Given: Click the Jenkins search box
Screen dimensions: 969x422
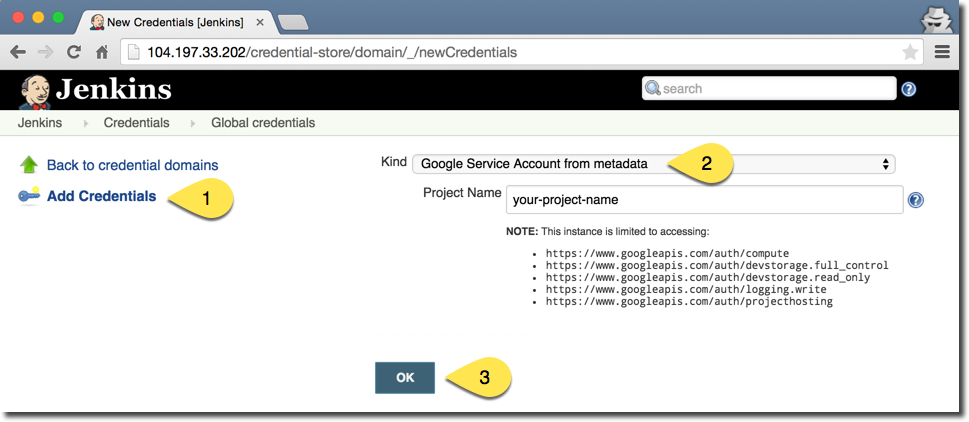Looking at the screenshot, I should click(x=769, y=88).
